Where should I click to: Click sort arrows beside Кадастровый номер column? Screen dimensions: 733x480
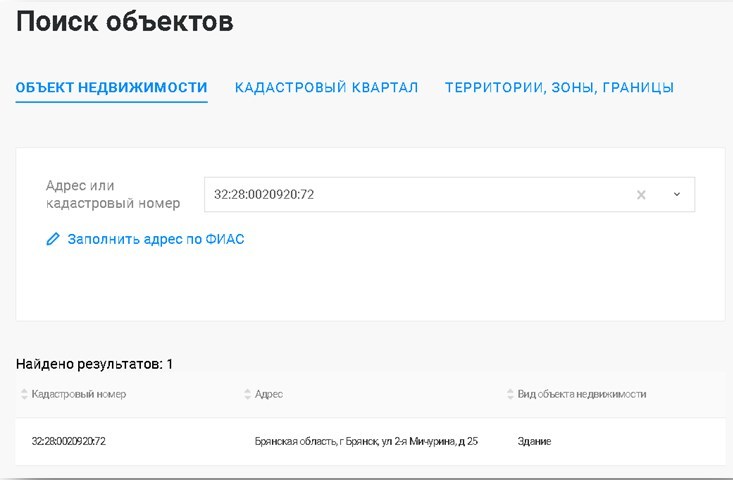click(24, 395)
